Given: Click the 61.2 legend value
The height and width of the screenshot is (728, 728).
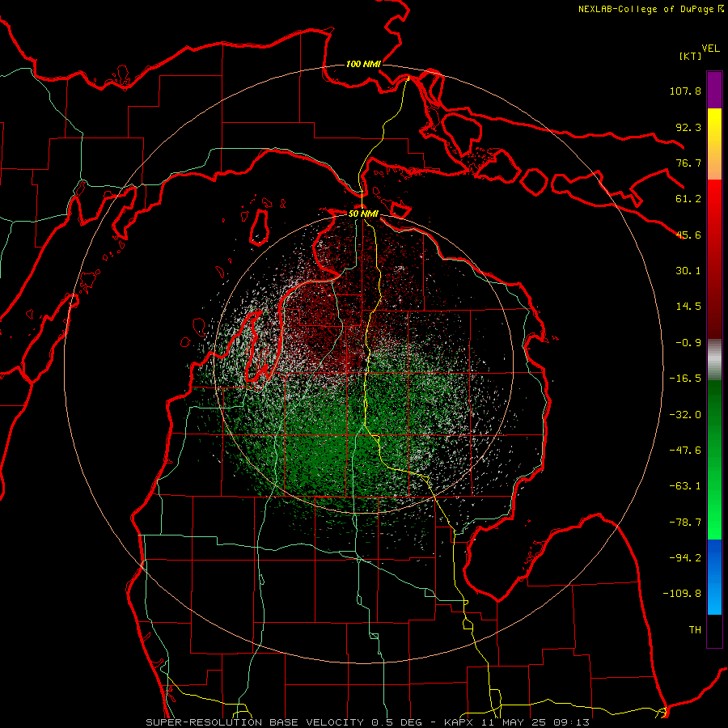Looking at the screenshot, I should coord(688,199).
